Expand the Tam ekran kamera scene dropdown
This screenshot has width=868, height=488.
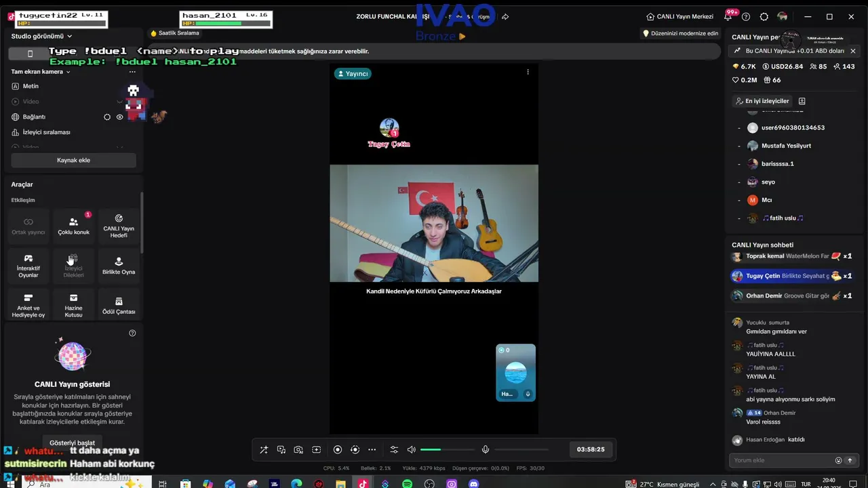(x=41, y=71)
